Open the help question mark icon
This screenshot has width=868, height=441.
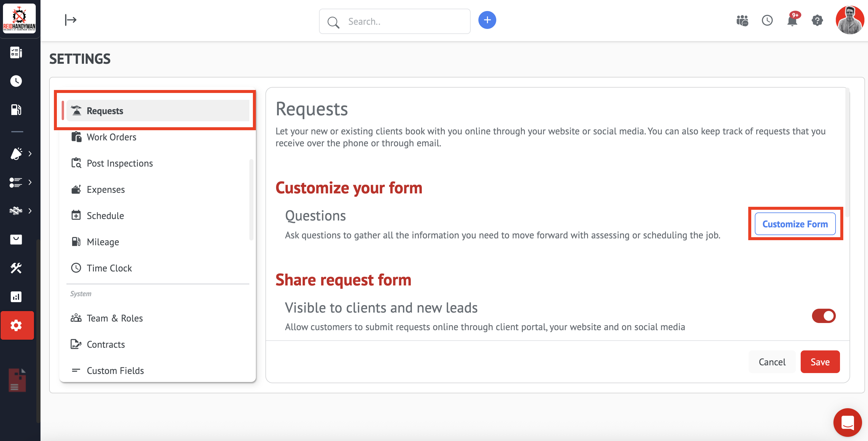[817, 21]
